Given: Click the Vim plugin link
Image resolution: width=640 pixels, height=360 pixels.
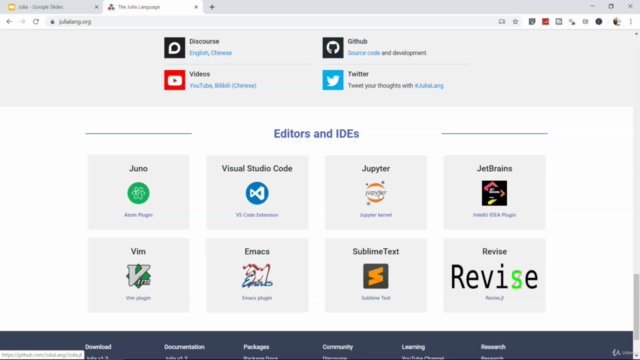Looking at the screenshot, I should (138, 298).
